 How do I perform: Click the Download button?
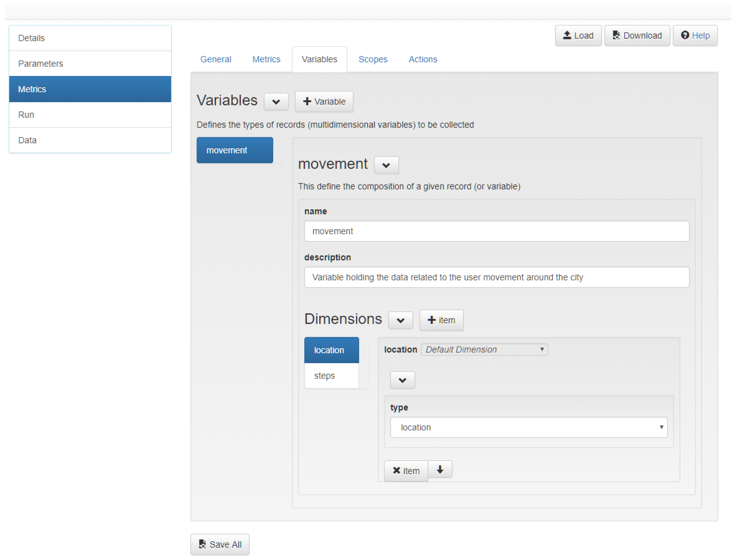click(637, 35)
